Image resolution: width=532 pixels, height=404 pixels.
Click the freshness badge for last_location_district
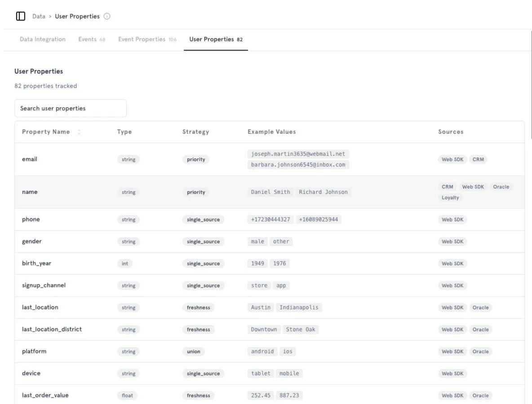pos(199,329)
